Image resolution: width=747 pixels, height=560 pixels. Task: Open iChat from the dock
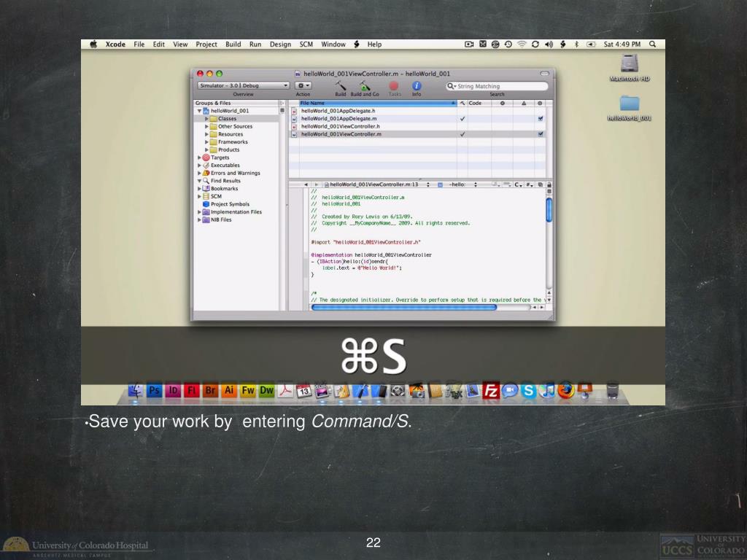click(510, 391)
